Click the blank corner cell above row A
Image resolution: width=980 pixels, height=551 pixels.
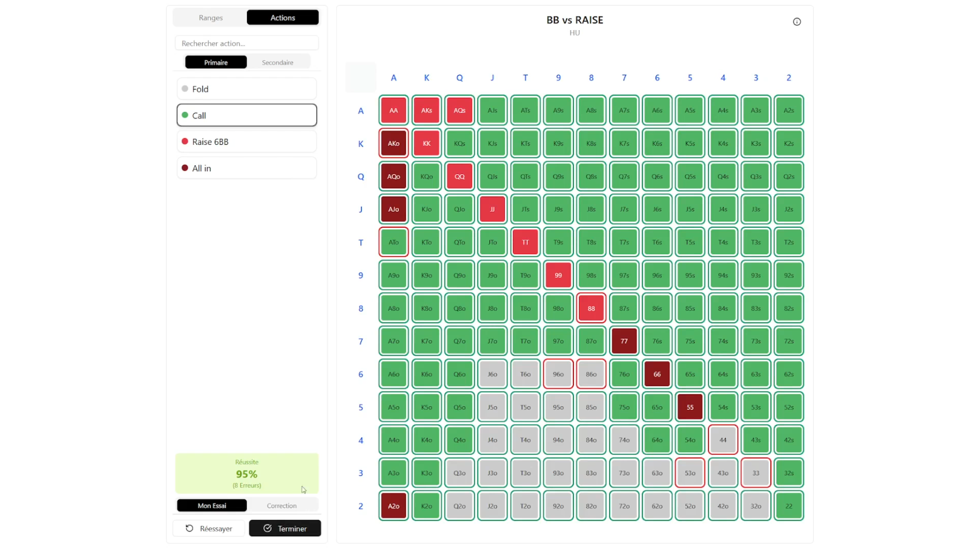pos(361,77)
